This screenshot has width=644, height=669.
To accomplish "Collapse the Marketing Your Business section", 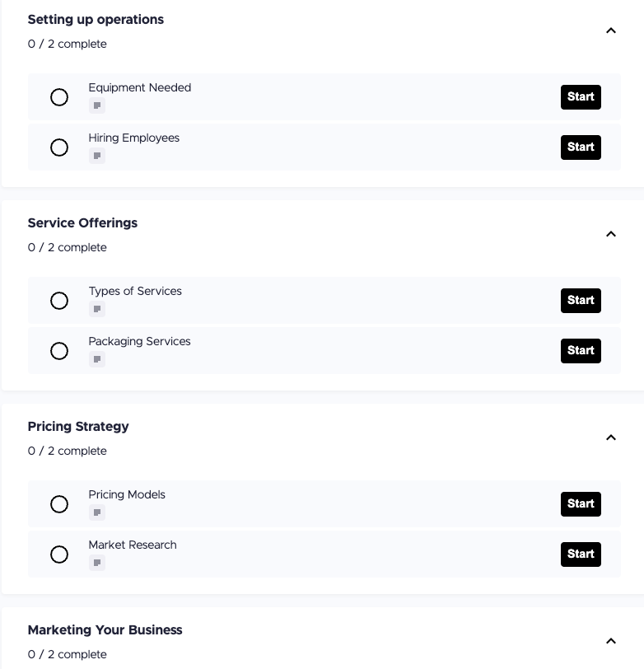I will pos(611,641).
